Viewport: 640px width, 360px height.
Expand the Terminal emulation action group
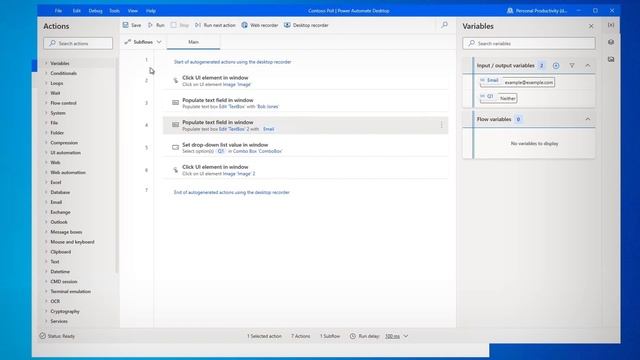(x=46, y=291)
